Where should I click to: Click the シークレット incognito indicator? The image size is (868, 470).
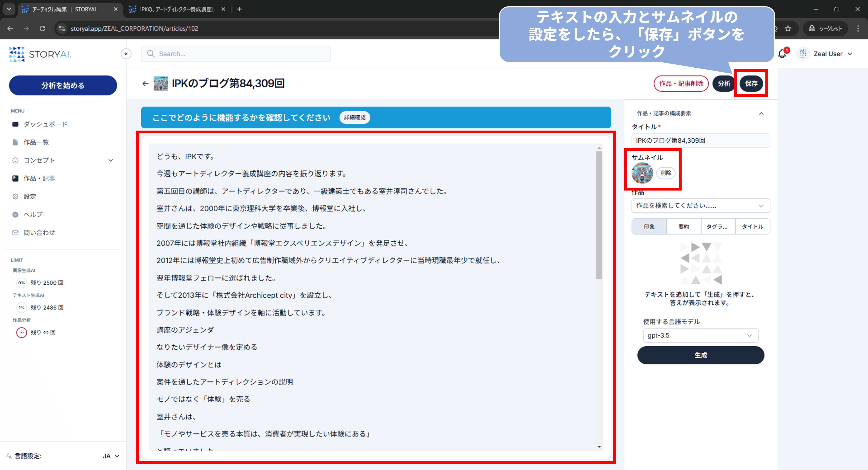pyautogui.click(x=825, y=29)
